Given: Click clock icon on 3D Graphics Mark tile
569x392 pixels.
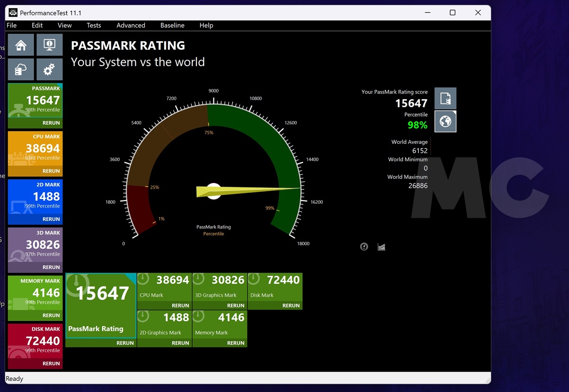Looking at the screenshot, I should pos(198,279).
